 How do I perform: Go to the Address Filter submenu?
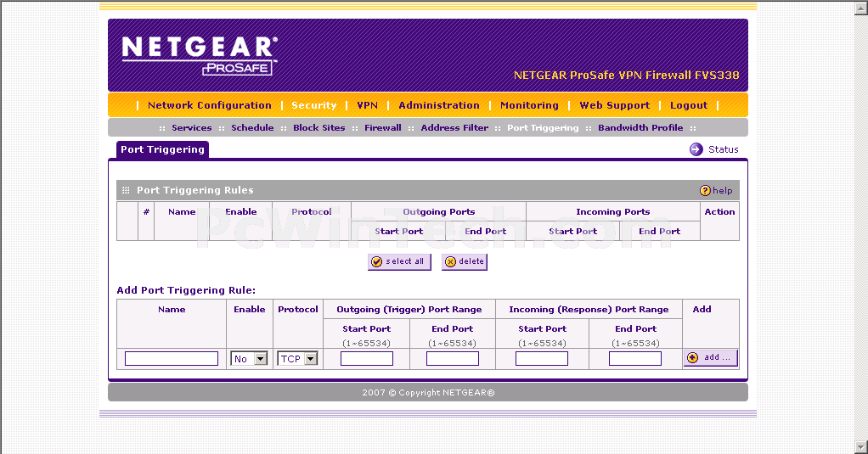coord(454,128)
